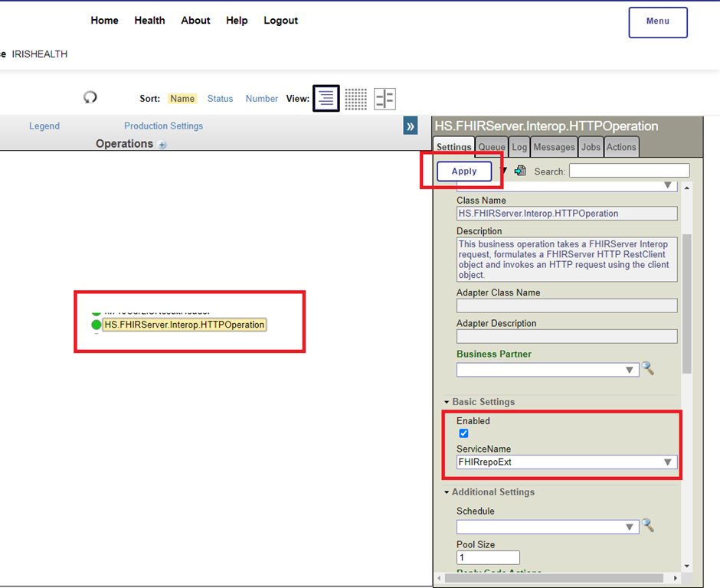Open the Messages tab

coord(554,147)
